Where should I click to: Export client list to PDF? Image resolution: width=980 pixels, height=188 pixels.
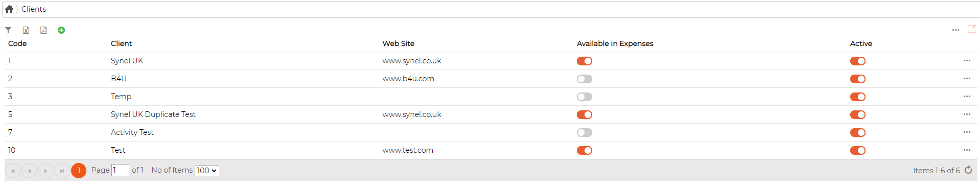[43, 30]
